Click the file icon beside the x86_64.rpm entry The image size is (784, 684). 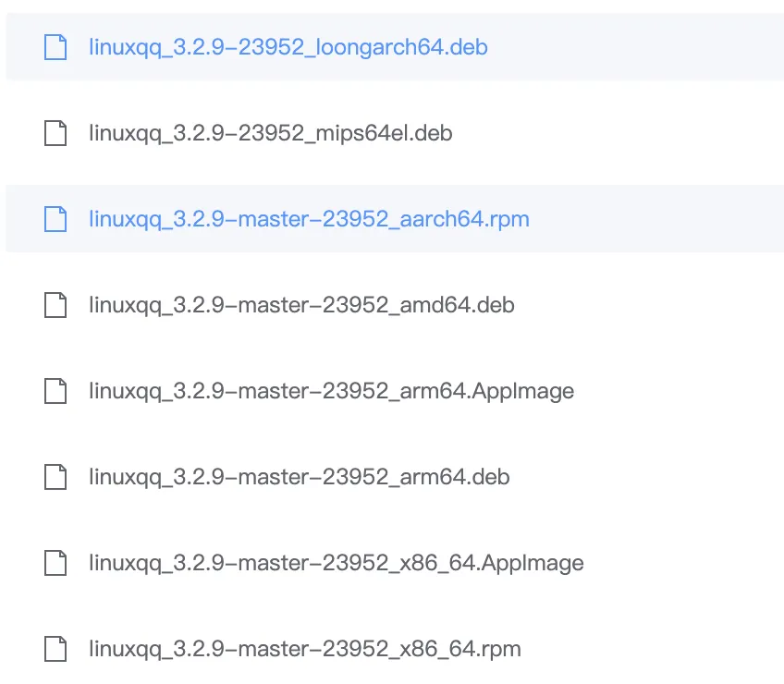[x=55, y=649]
